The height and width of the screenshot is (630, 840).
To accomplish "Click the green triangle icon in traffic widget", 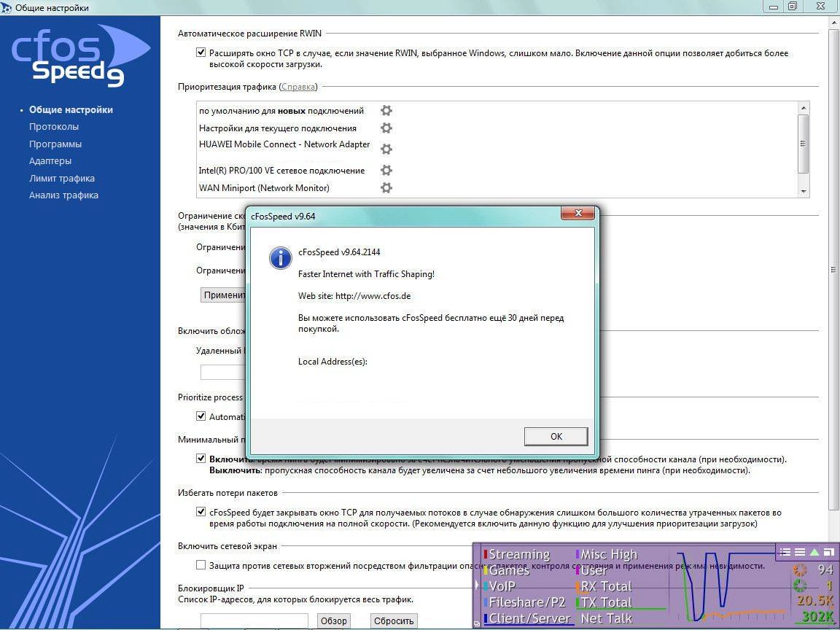I will coord(814,552).
